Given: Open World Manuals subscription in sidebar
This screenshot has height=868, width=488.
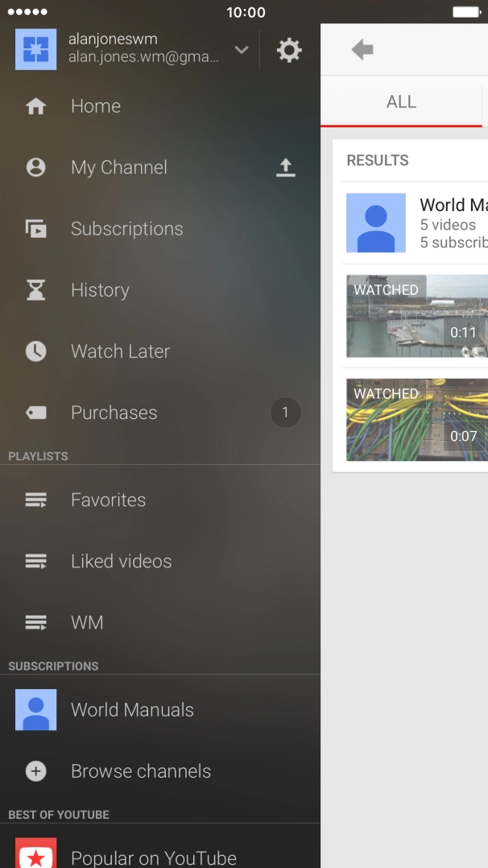Looking at the screenshot, I should [132, 710].
